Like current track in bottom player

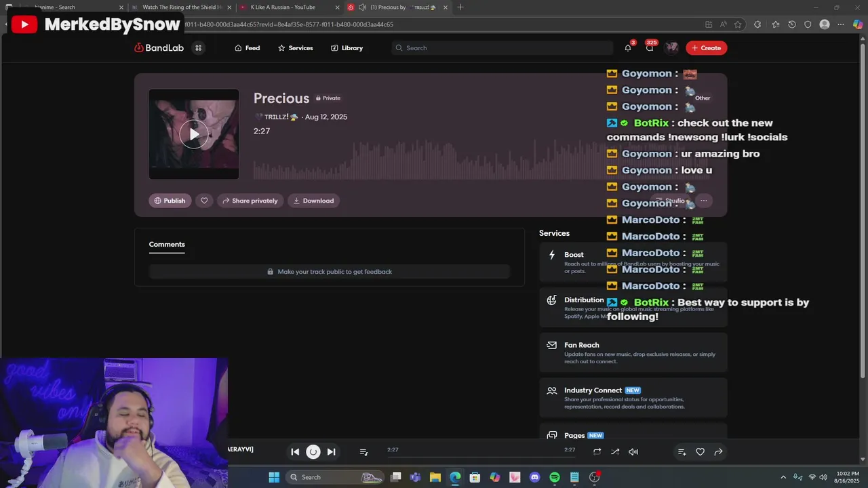point(701,452)
